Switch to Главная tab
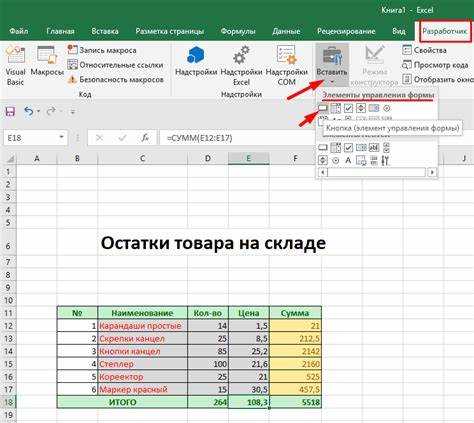474x423 pixels. tap(60, 31)
